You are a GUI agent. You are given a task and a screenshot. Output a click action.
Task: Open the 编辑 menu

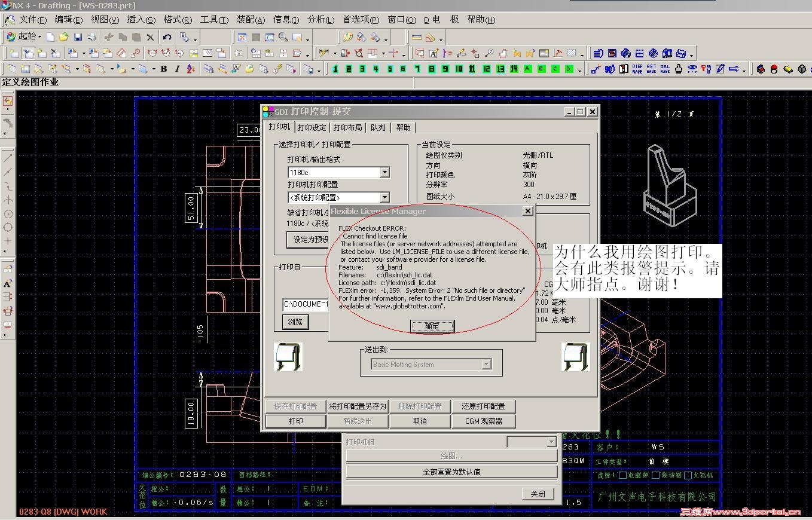68,20
